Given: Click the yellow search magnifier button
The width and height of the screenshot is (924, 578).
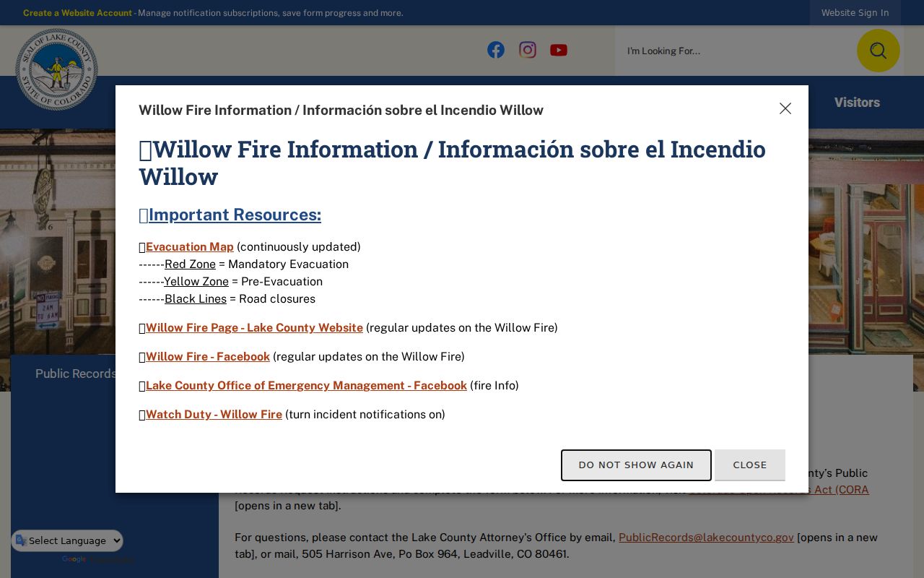Looking at the screenshot, I should [x=878, y=51].
